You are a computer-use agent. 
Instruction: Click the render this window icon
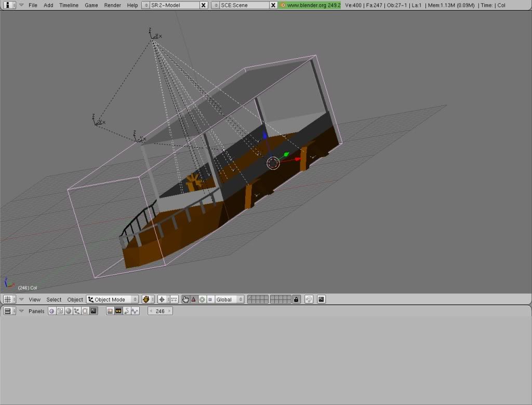(x=321, y=299)
